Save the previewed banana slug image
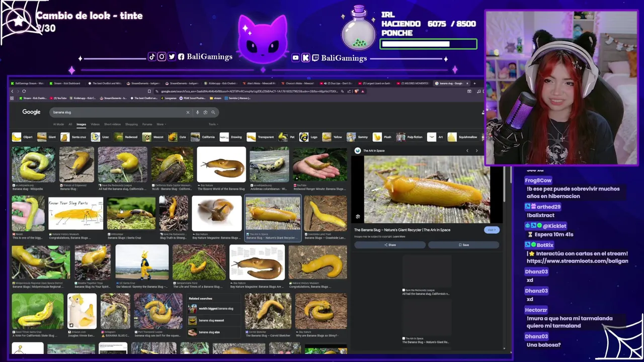The width and height of the screenshot is (644, 362). coord(463,245)
